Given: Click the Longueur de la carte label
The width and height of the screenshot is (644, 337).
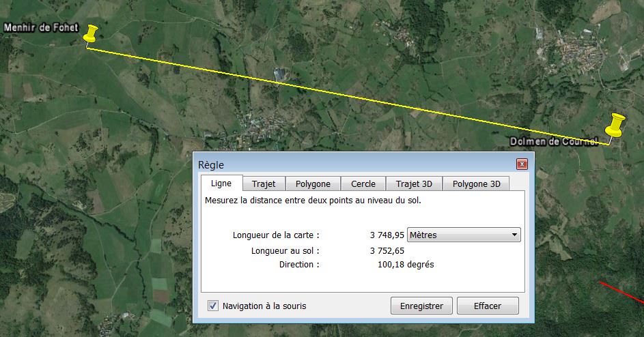Looking at the screenshot, I should pos(276,235).
